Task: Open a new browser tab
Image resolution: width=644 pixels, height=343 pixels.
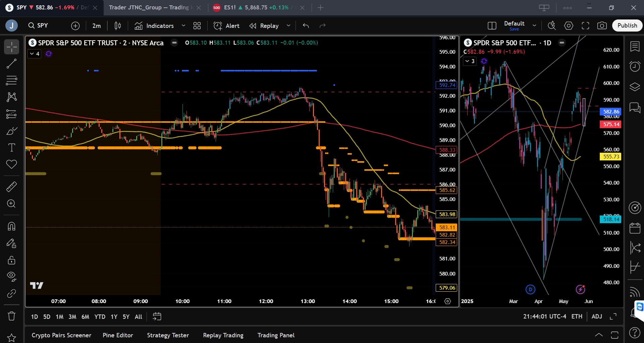Action: point(321,7)
